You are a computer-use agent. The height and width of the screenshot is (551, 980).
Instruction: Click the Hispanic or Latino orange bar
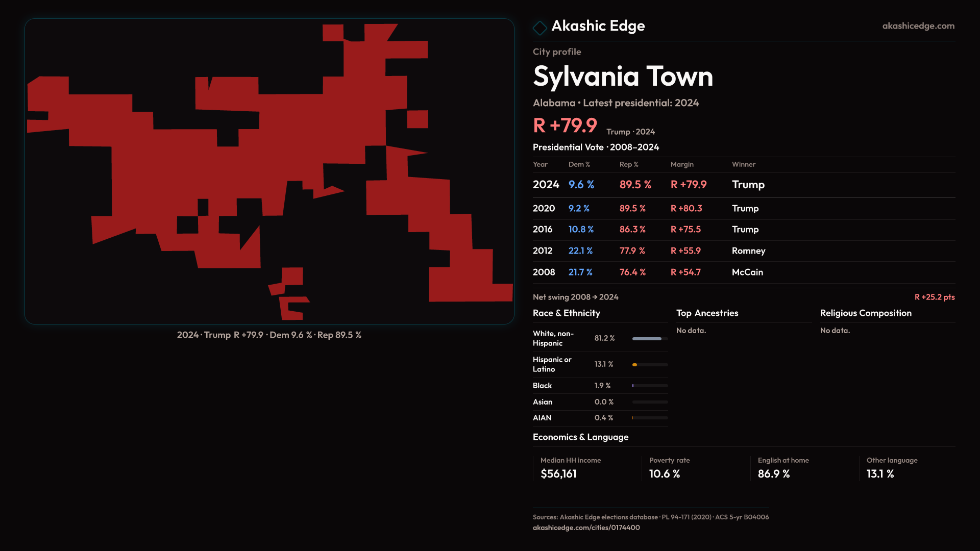[x=635, y=365]
